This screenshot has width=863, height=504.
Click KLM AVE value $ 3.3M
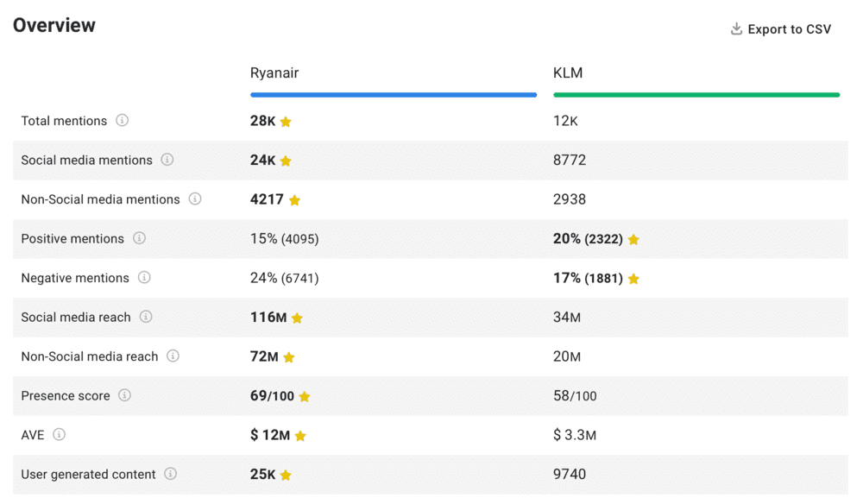coord(575,435)
